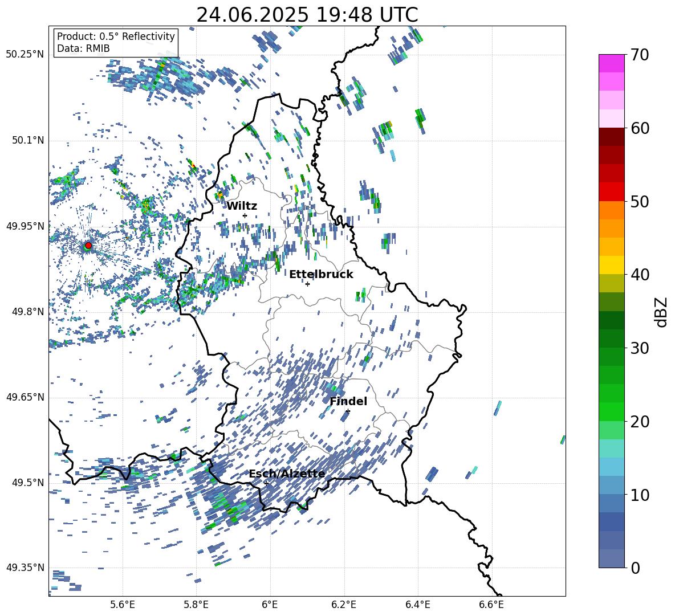675x616 pixels.
Task: Click the cross marker below Ettelbruck
Action: click(x=307, y=284)
